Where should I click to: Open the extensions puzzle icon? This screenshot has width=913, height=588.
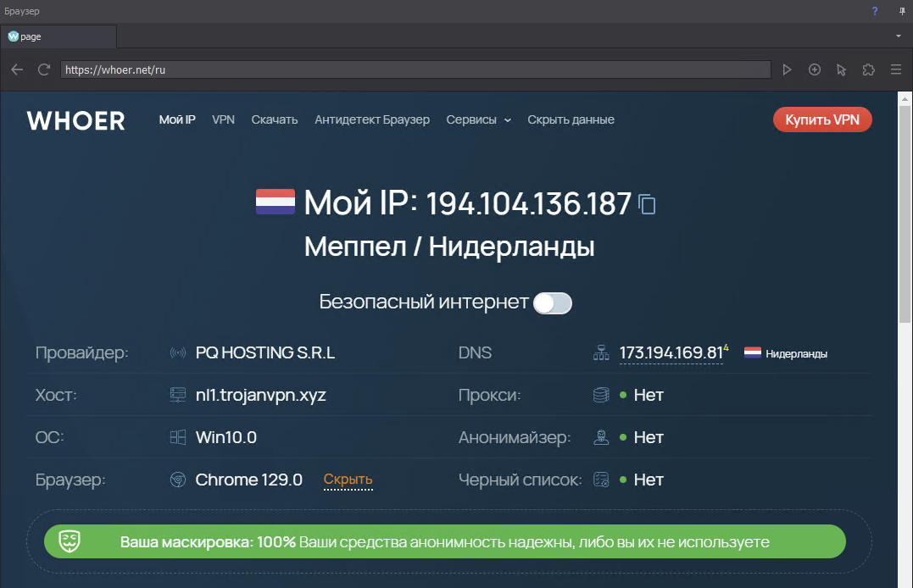point(869,69)
